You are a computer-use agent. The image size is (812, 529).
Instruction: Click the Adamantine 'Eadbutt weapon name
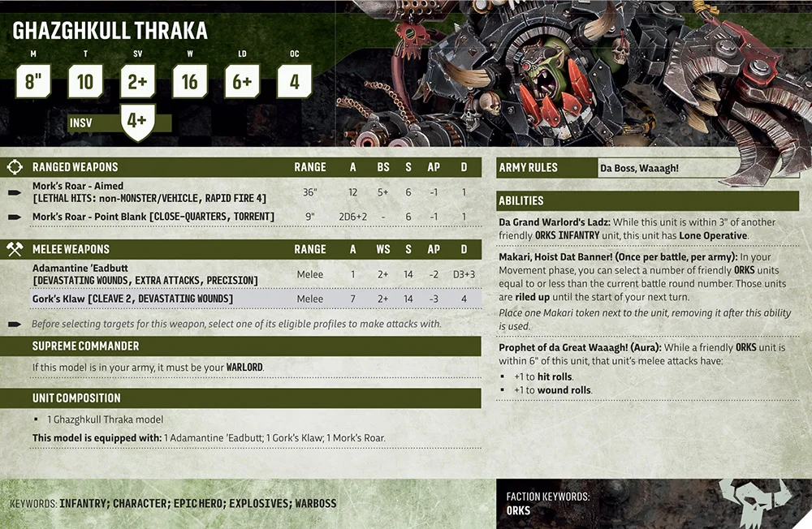point(80,268)
